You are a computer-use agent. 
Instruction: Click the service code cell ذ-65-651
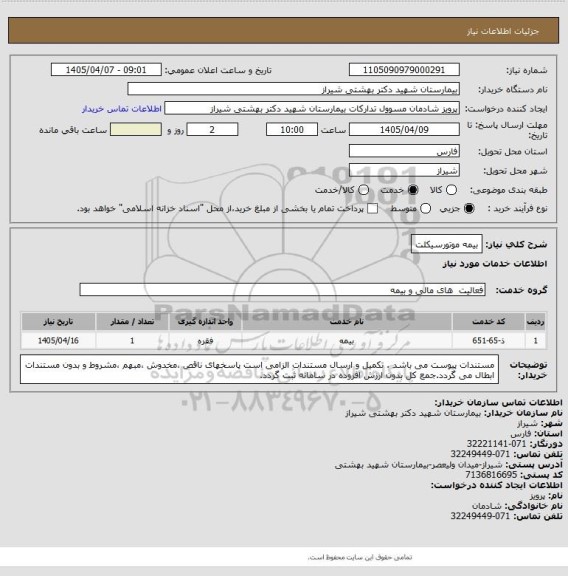click(489, 341)
